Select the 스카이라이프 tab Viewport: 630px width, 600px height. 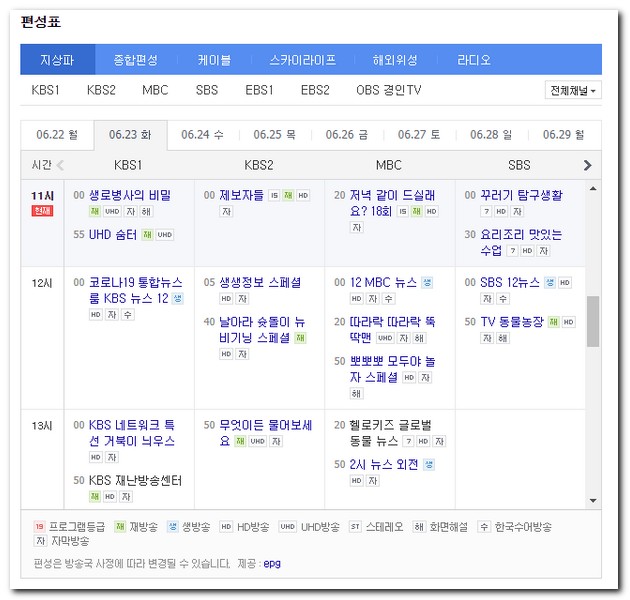(302, 60)
